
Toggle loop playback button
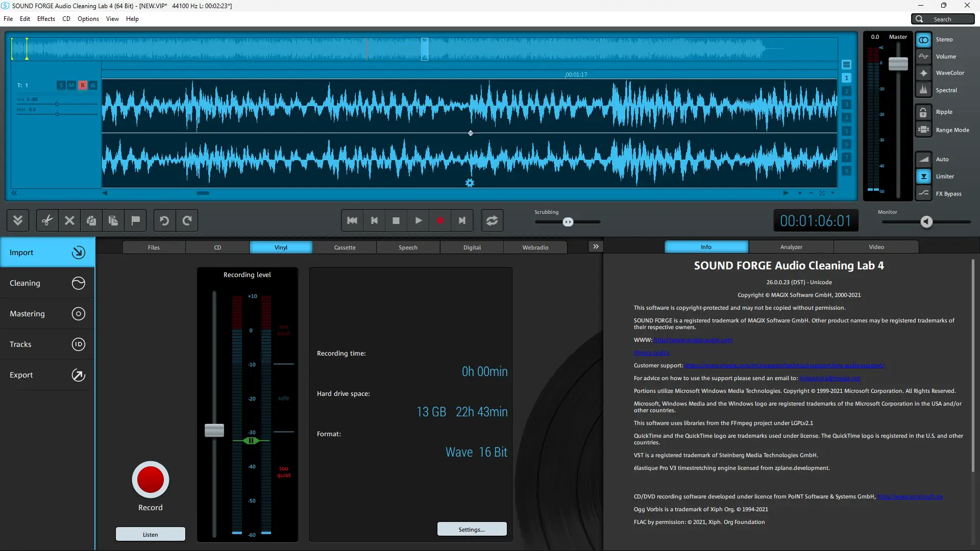[x=492, y=220]
